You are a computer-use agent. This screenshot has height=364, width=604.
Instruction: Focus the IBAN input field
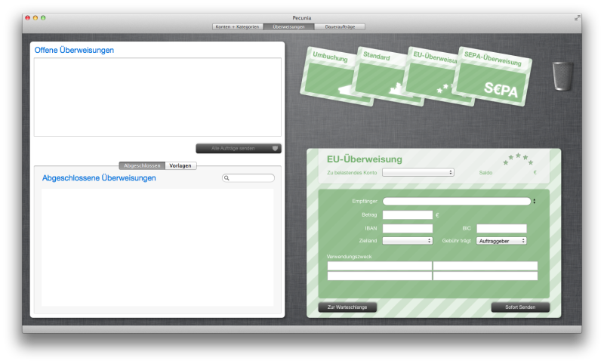(408, 228)
